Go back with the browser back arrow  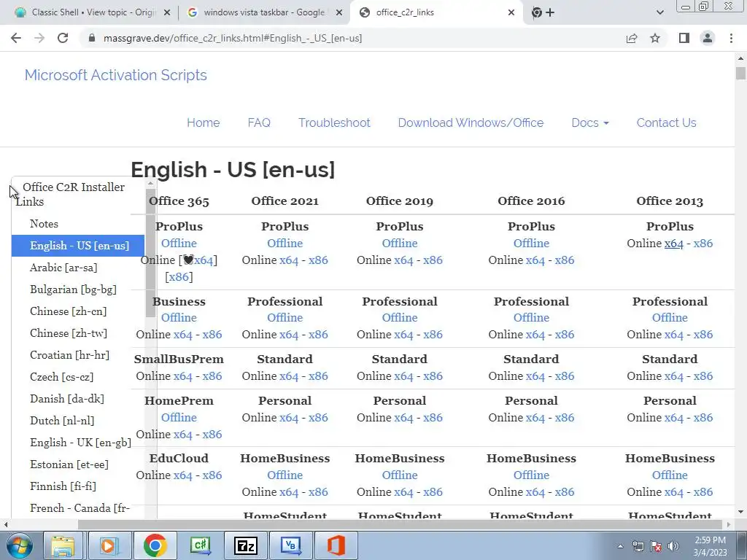coord(16,38)
